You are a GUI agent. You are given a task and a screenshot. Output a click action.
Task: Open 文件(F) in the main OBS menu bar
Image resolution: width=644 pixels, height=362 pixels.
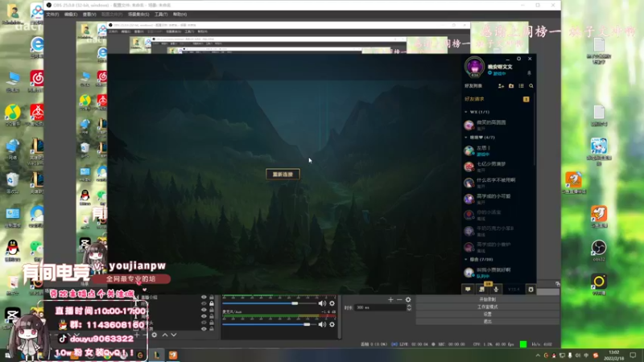[52, 14]
